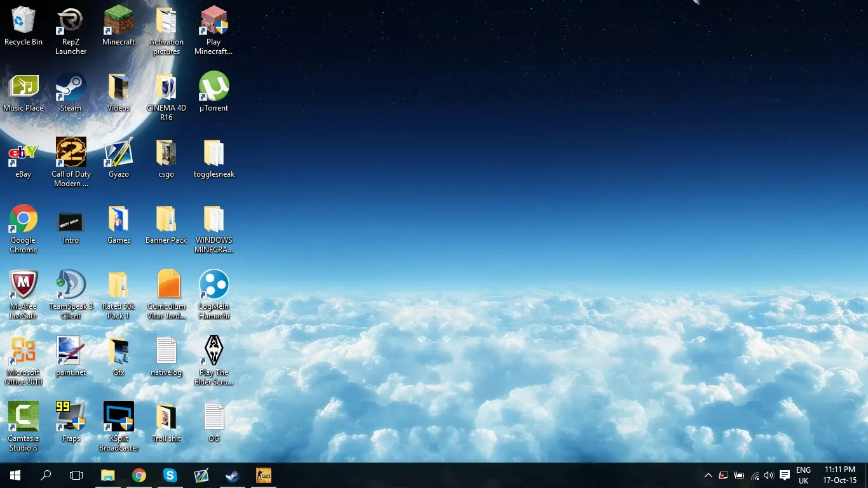Viewport: 868px width, 488px height.
Task: Select the Call of Duty Modern shortcut
Action: tap(71, 163)
